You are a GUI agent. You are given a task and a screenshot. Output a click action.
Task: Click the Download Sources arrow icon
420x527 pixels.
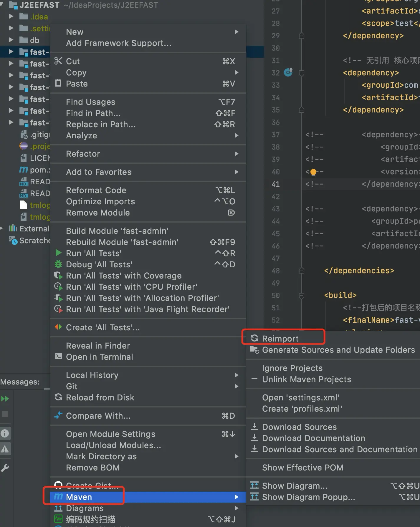[254, 427]
